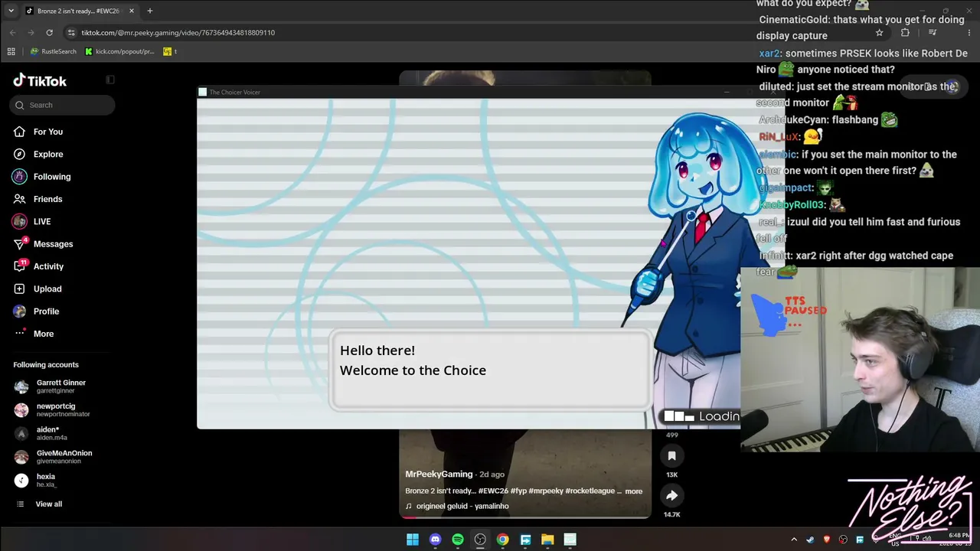This screenshot has height=551, width=980.
Task: Open newportcig's account
Action: pyautogui.click(x=51, y=410)
